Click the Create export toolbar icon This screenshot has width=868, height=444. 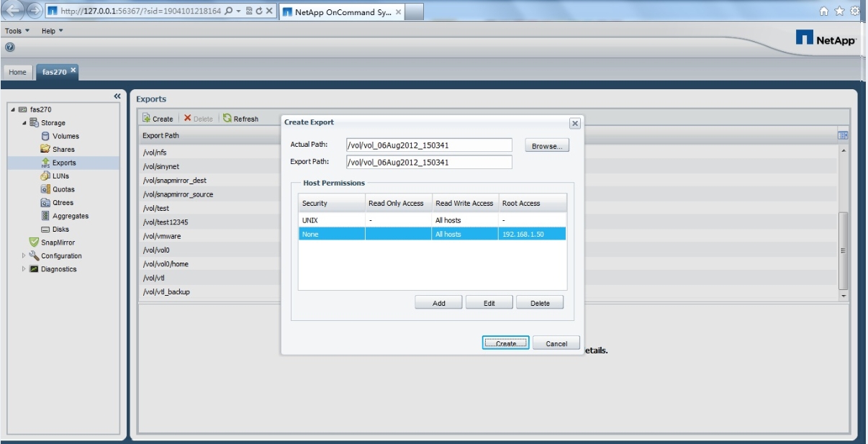146,118
